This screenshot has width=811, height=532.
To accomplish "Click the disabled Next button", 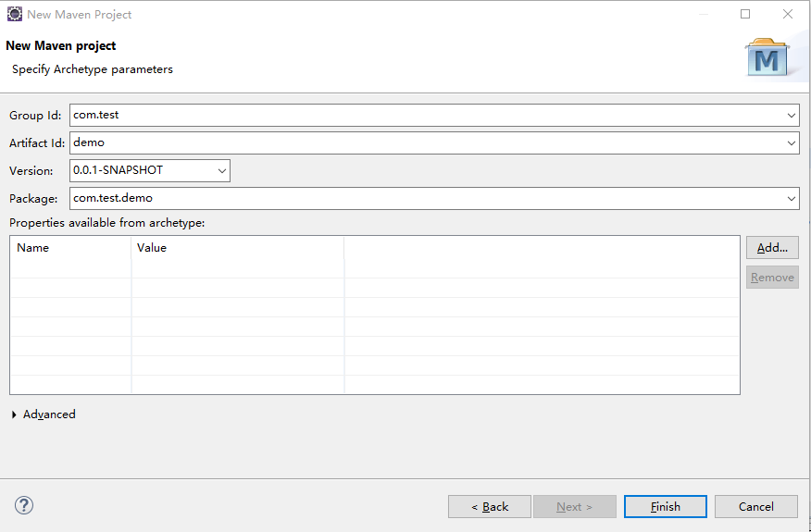I will 575,507.
